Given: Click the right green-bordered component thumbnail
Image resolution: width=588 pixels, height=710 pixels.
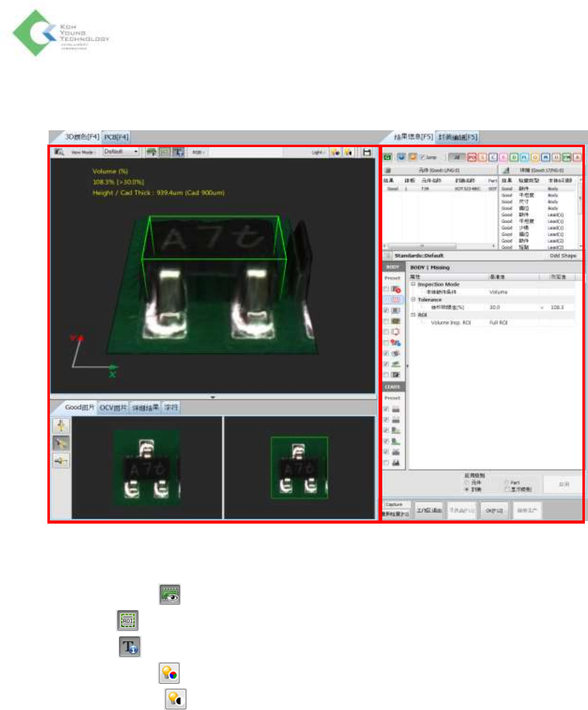Looking at the screenshot, I should pyautogui.click(x=299, y=468).
